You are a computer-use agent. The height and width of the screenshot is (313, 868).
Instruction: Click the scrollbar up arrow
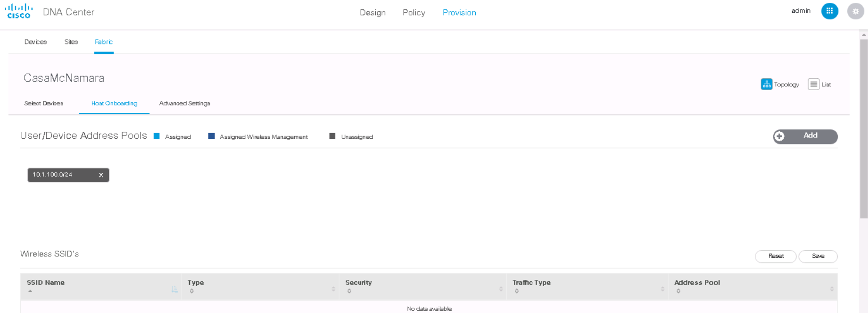864,35
